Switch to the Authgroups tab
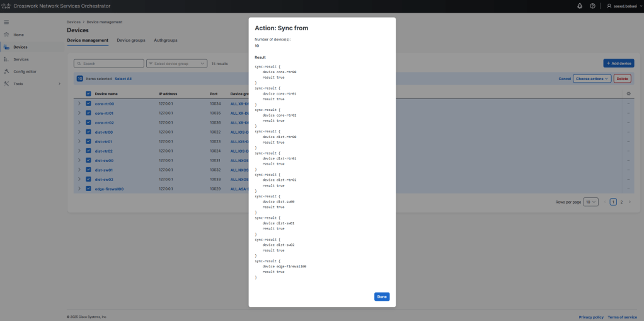The width and height of the screenshot is (644, 321). tap(166, 40)
